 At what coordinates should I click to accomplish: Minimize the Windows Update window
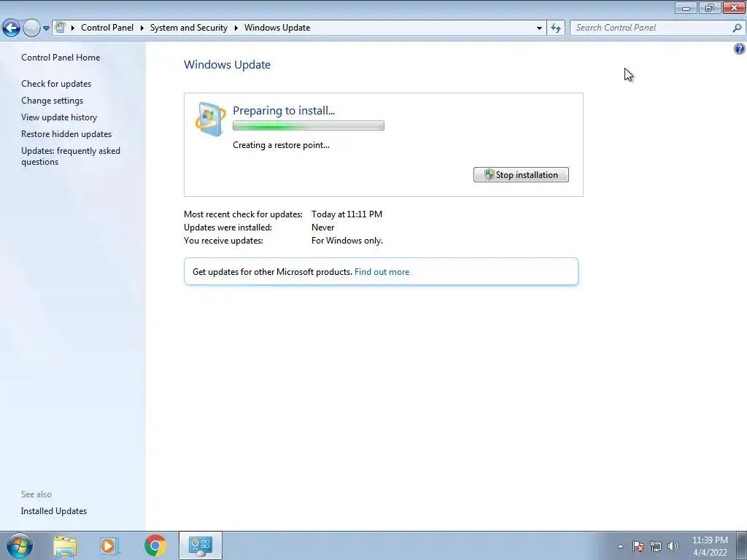click(x=686, y=7)
